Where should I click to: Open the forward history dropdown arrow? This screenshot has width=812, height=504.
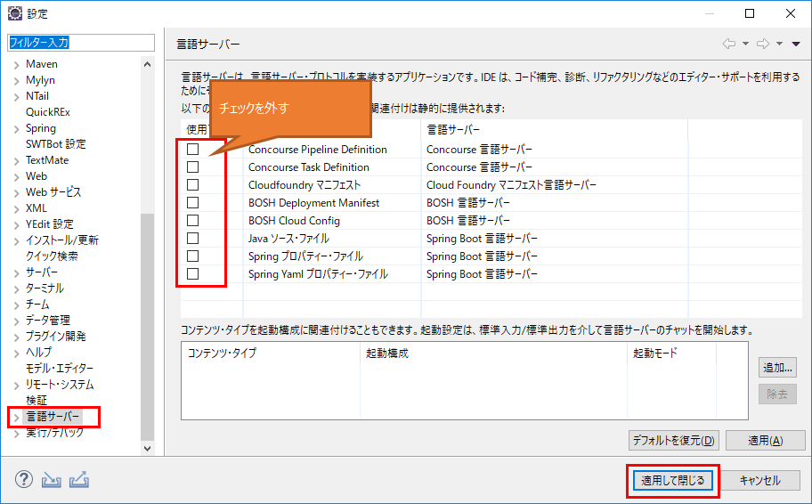click(779, 44)
